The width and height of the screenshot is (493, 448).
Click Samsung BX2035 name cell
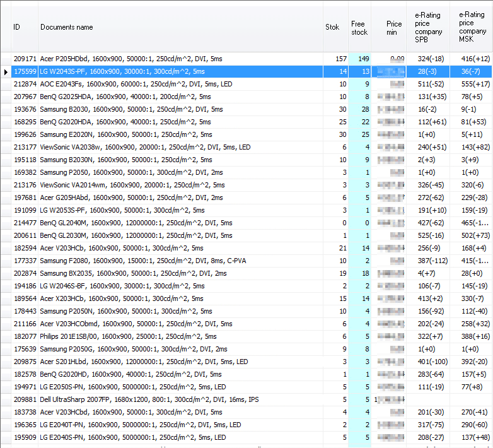(x=180, y=273)
